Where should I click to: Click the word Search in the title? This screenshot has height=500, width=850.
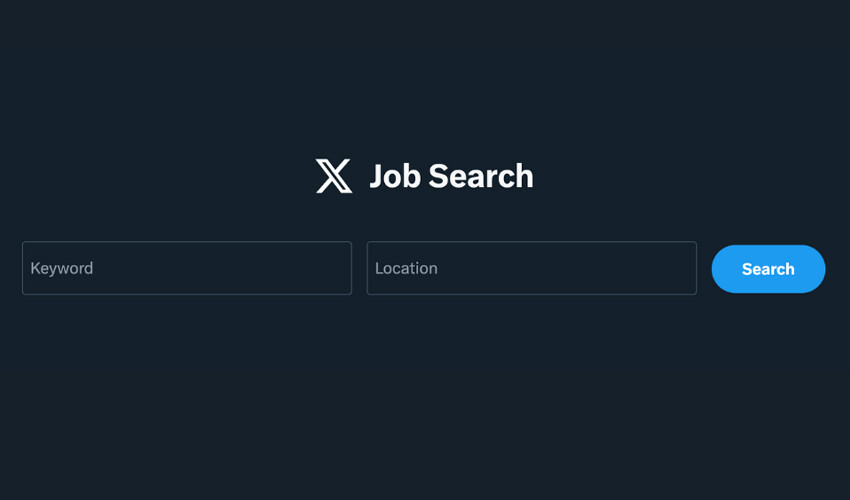pyautogui.click(x=481, y=176)
